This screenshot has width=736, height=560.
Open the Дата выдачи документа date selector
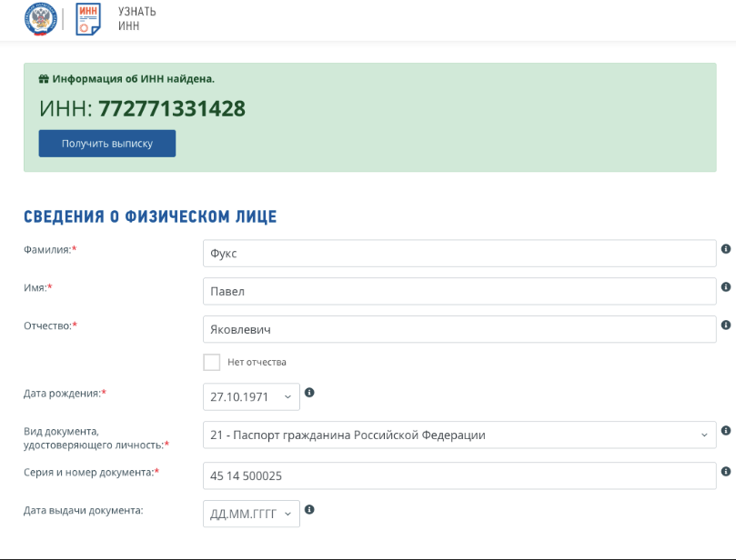[251, 514]
